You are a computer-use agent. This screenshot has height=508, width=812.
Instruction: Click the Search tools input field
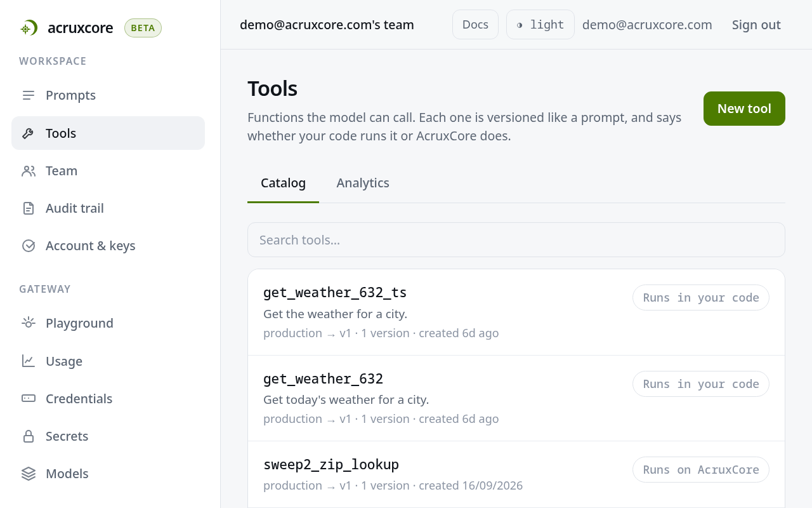pos(516,240)
